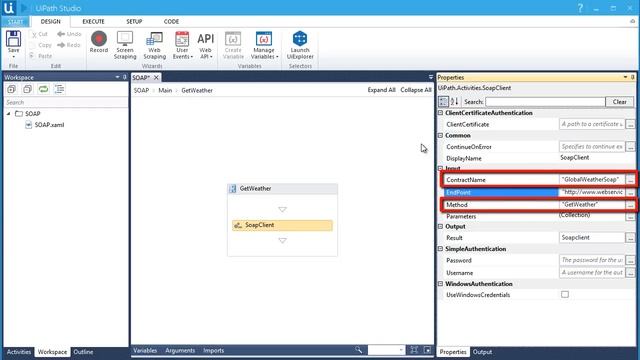
Task: Open Web API wizard
Action: (206, 45)
